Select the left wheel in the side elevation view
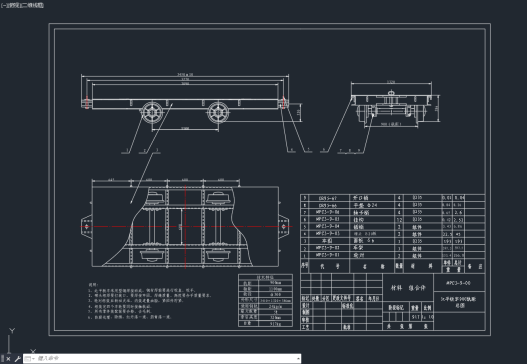 152,113
